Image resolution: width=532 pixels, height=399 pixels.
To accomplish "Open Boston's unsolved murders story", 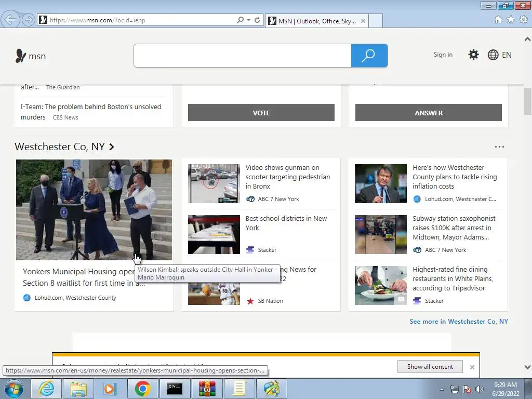I will (91, 112).
